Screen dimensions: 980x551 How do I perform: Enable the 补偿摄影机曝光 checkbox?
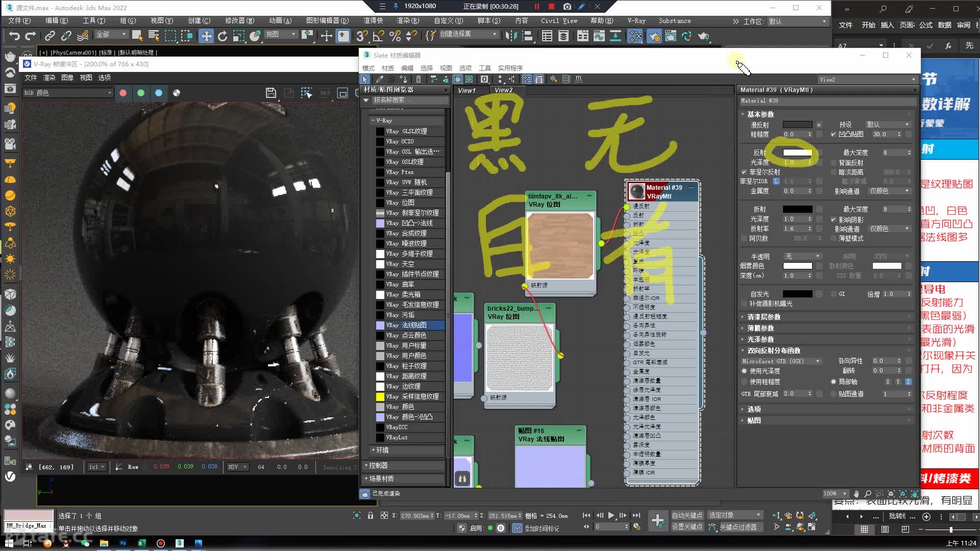click(x=744, y=304)
